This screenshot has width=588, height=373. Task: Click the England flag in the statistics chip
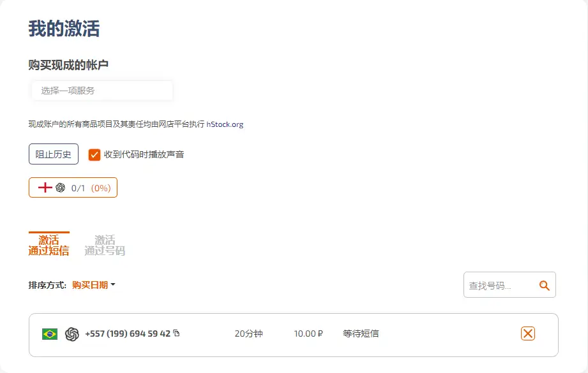click(45, 187)
